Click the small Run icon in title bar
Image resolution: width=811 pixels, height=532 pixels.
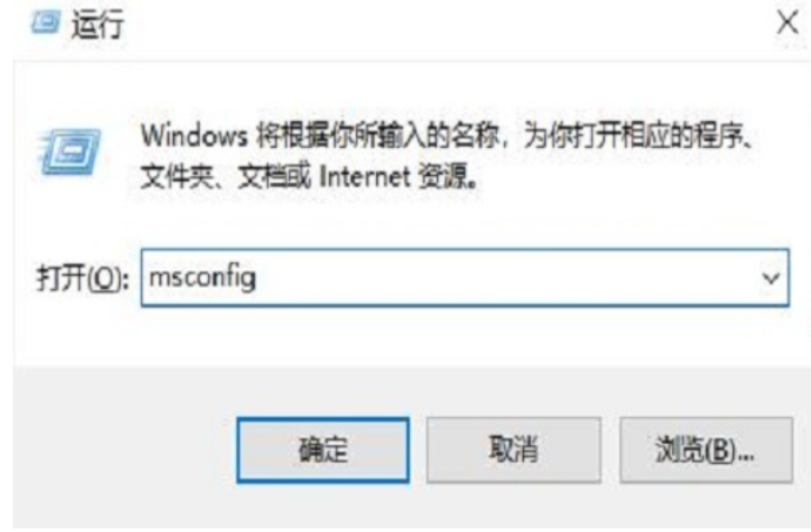46,23
